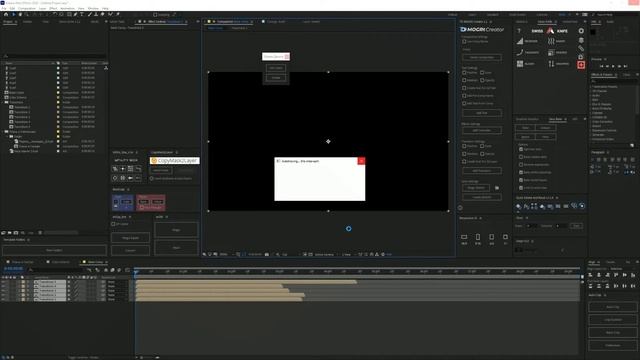Select the Hand tool
Viewport: 640px width, 360px height.
tap(20, 14)
